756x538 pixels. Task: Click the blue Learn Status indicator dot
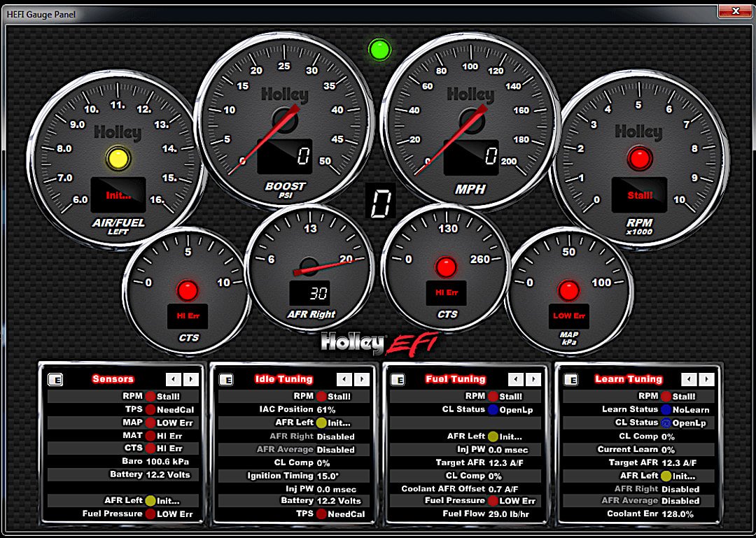tap(665, 409)
